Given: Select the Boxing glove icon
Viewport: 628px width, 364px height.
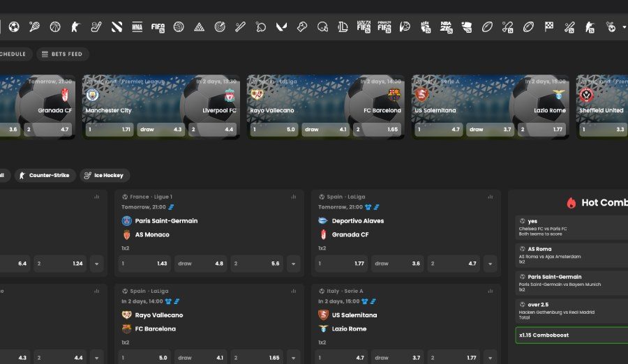Looking at the screenshot, I should pos(301,26).
